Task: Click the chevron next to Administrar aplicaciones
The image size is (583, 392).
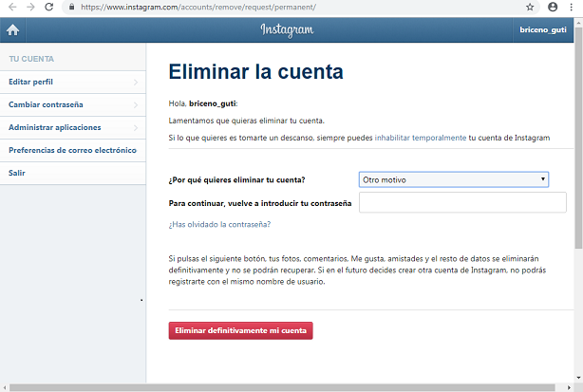Action: (136, 128)
